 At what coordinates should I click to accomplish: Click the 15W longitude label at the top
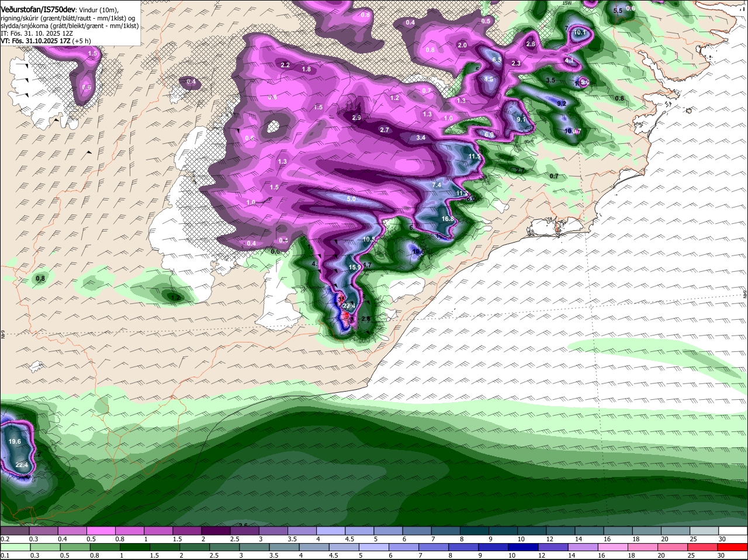566,3
